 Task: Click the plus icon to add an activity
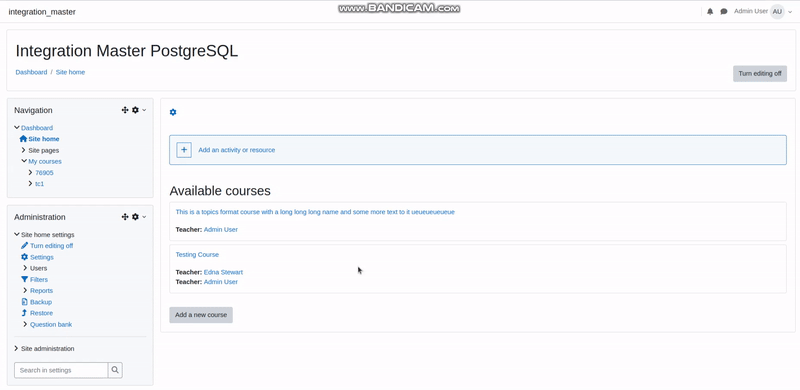[x=184, y=150]
